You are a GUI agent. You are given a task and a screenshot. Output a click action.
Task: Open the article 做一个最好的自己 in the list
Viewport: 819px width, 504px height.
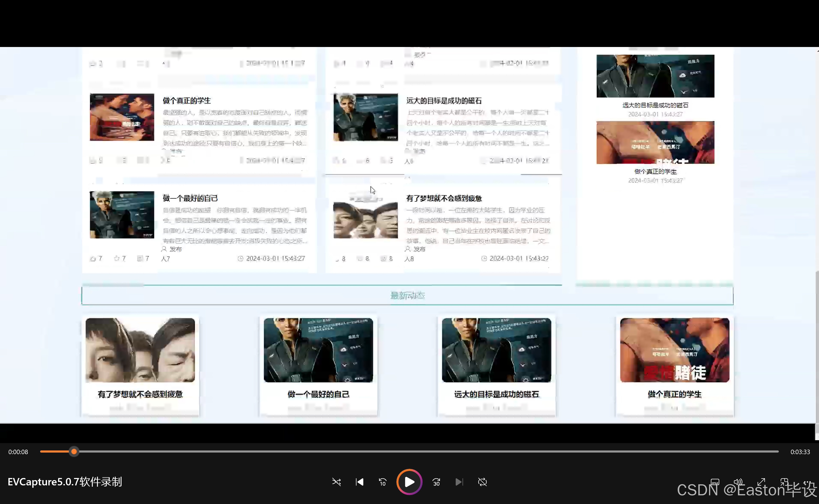(190, 198)
